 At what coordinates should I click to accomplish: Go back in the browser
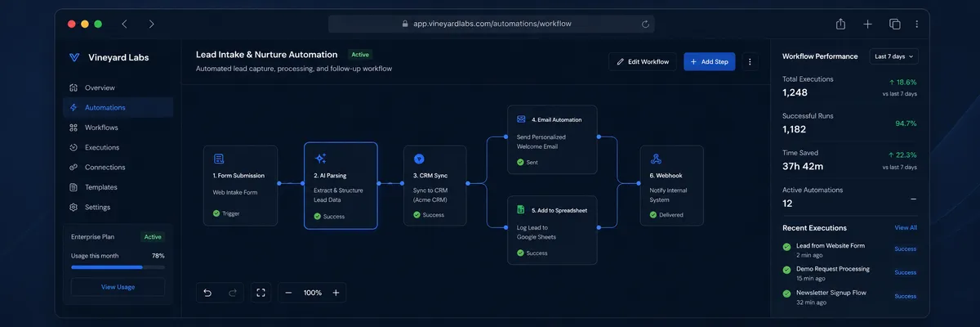(x=124, y=24)
